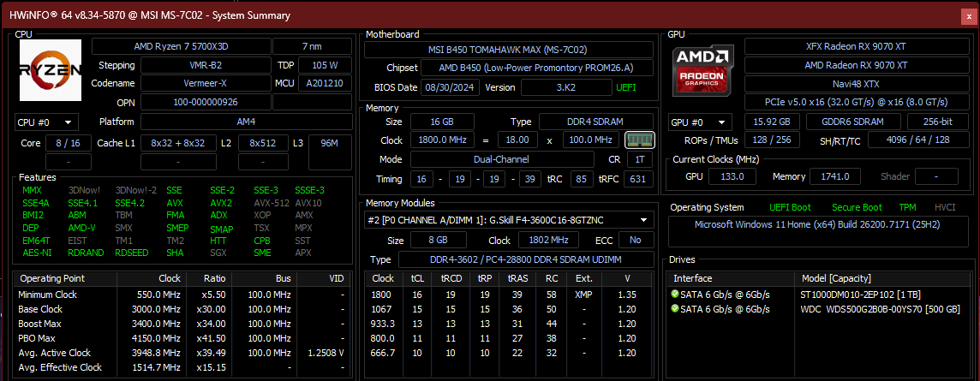Image resolution: width=980 pixels, height=381 pixels.
Task: Click the module ECC No field
Action: [636, 240]
